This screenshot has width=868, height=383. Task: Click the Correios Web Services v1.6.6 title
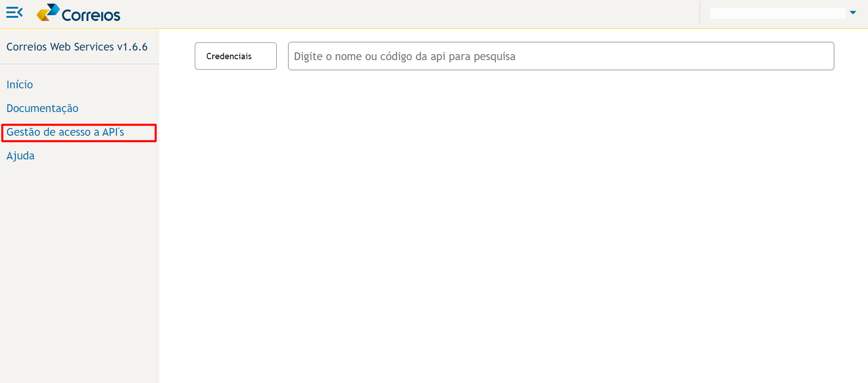[77, 47]
